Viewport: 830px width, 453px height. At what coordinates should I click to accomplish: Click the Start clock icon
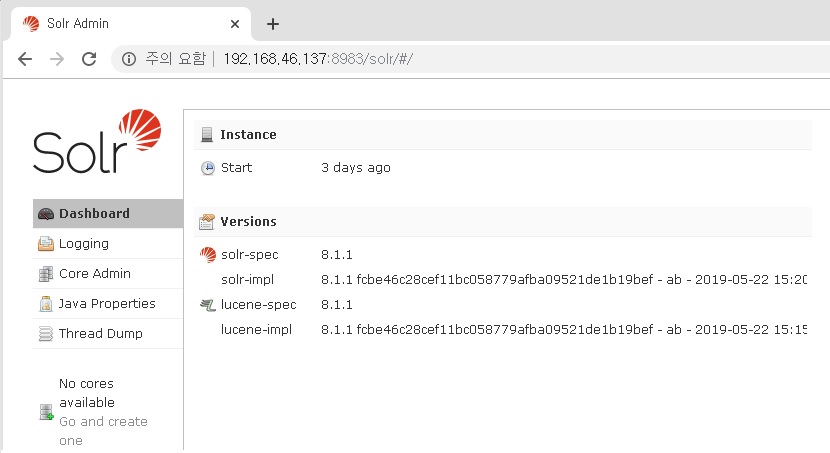[x=208, y=168]
